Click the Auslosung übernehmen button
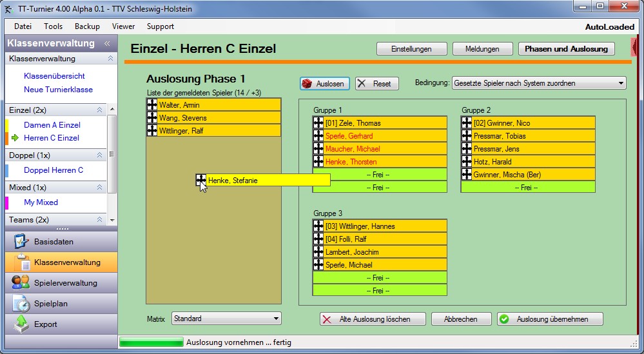Screen dimensions: 644x354 551,319
